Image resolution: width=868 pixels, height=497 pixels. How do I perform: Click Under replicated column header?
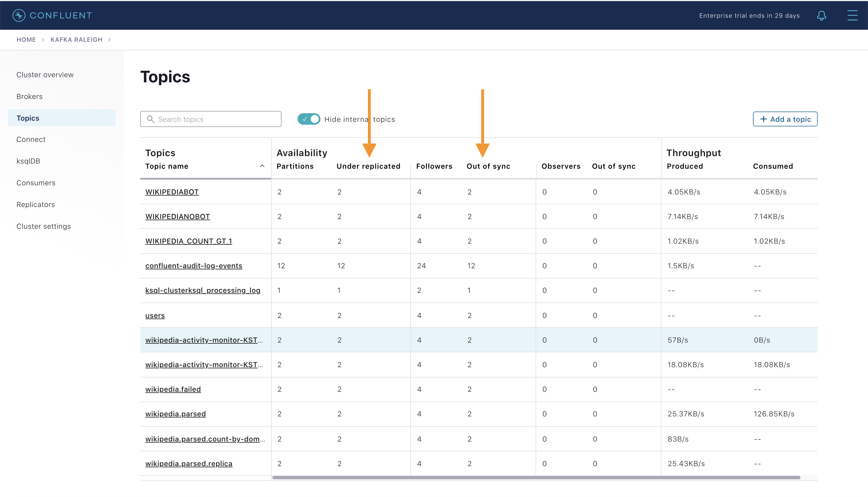pyautogui.click(x=368, y=166)
